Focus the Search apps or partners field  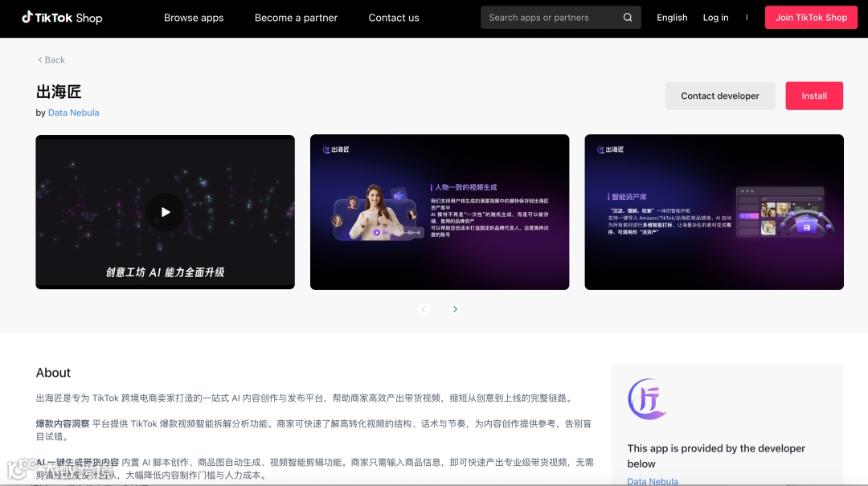tap(561, 18)
